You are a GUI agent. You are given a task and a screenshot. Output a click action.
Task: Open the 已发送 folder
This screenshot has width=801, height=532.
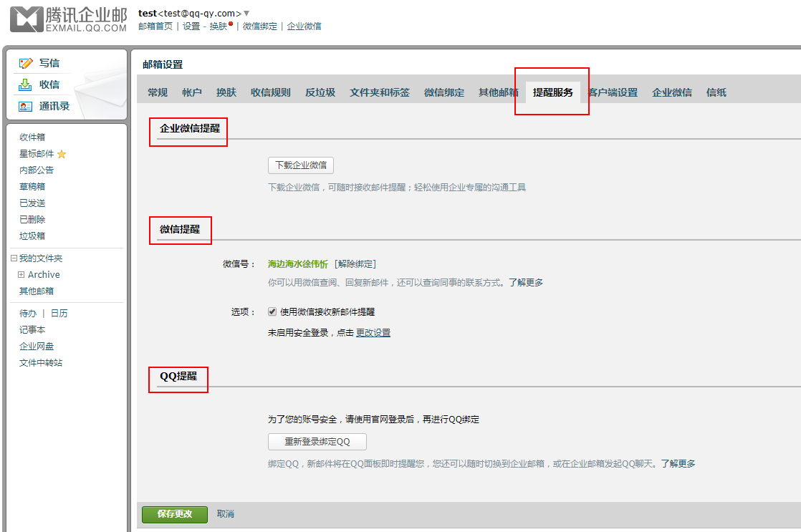32,203
